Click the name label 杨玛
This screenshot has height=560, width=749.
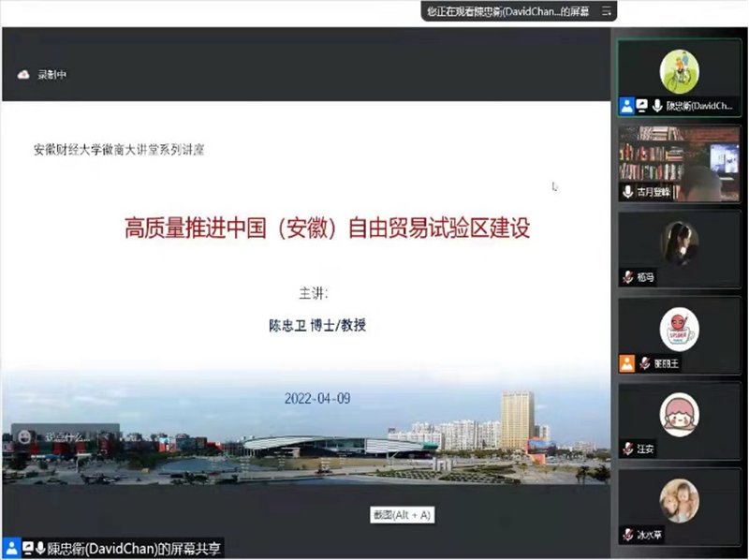[x=645, y=277]
